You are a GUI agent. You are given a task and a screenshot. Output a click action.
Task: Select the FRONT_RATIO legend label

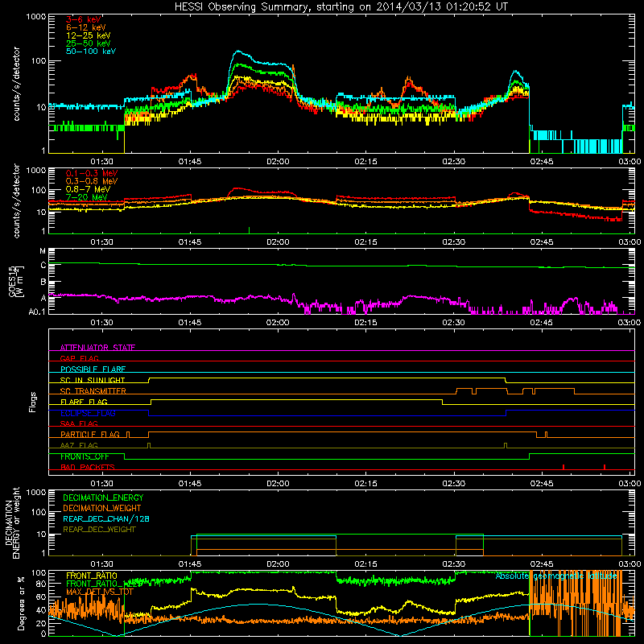(91, 576)
